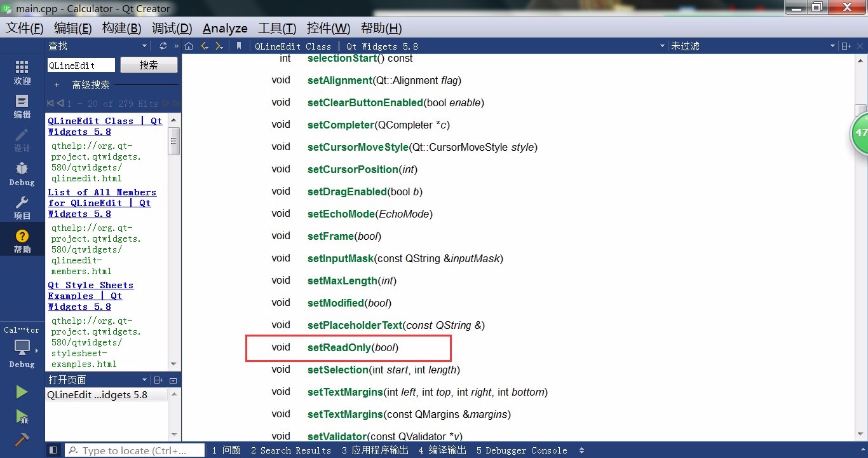Click the help page vertical scrollbar thumb

click(x=860, y=109)
